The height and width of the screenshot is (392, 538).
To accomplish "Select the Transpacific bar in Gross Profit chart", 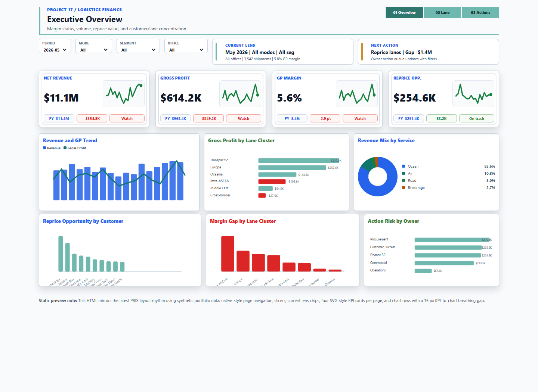I will click(299, 161).
